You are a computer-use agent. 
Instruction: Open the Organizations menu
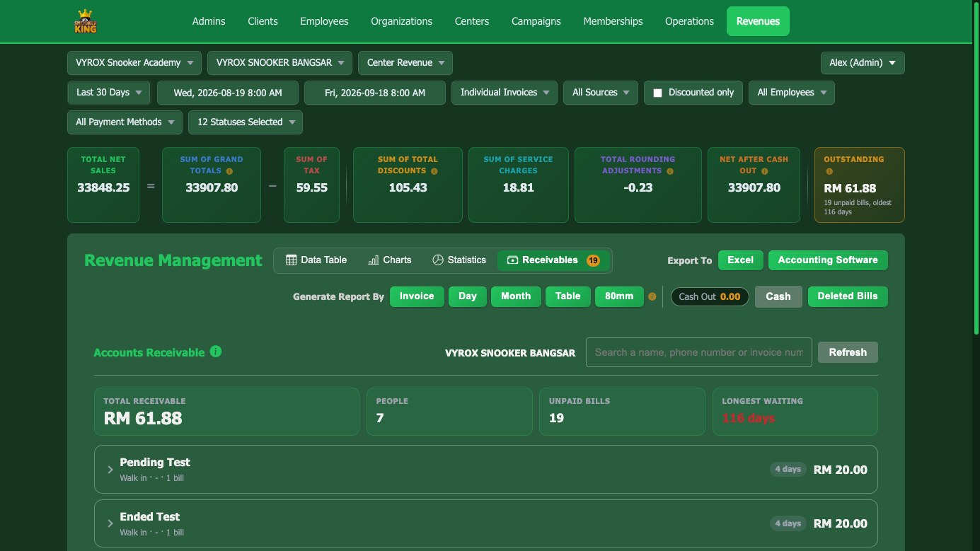pos(401,21)
